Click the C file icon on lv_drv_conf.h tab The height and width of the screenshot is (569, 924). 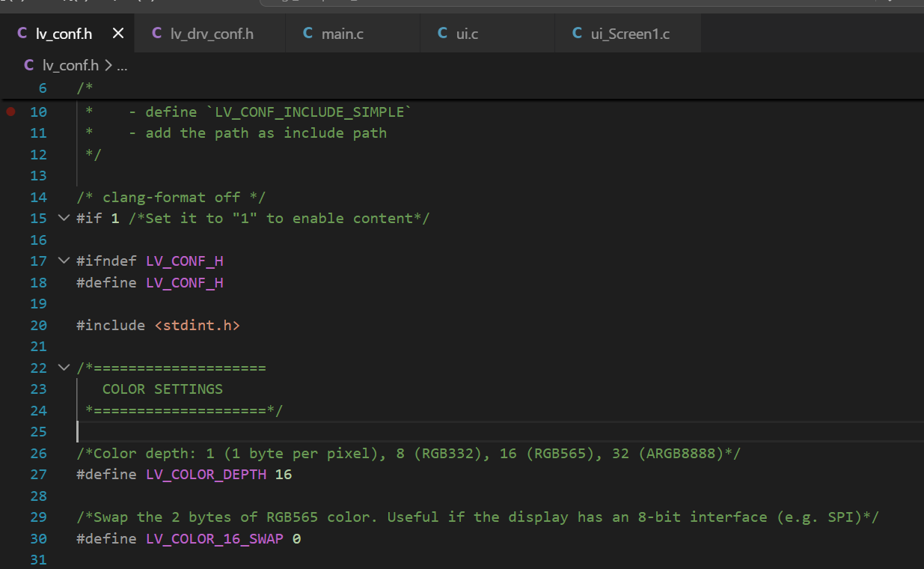click(157, 34)
